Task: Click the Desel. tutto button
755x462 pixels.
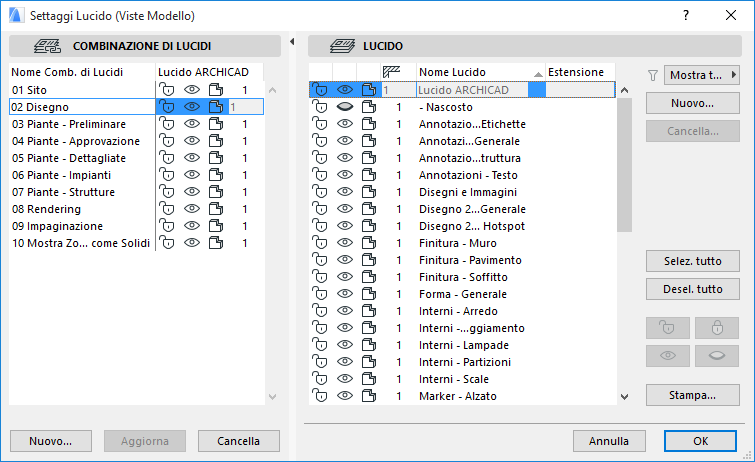Action: pos(692,289)
